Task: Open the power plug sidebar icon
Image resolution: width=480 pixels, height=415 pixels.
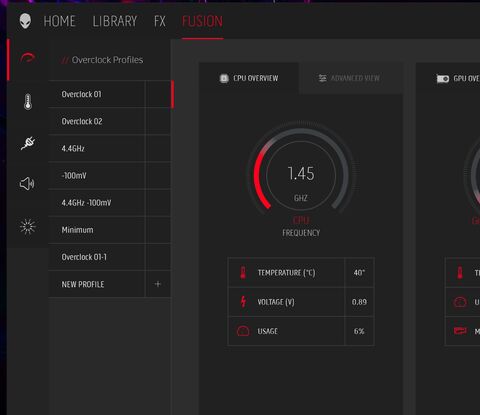Action: pos(28,143)
